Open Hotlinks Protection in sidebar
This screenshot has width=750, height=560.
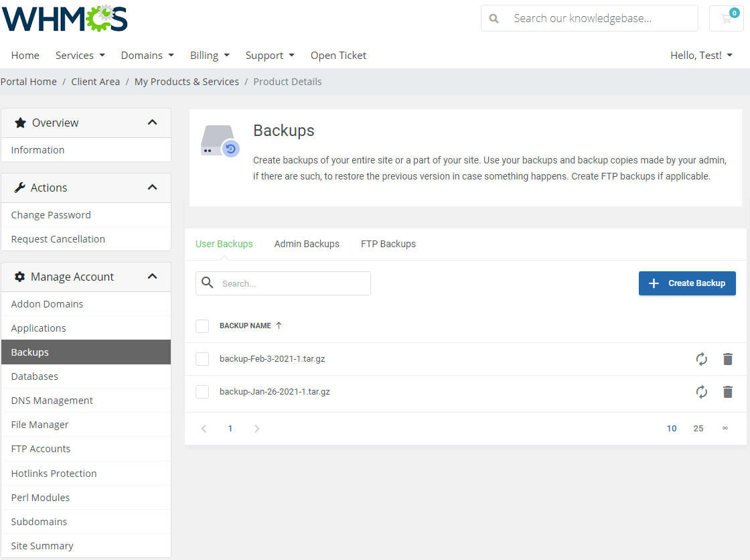(x=86, y=474)
